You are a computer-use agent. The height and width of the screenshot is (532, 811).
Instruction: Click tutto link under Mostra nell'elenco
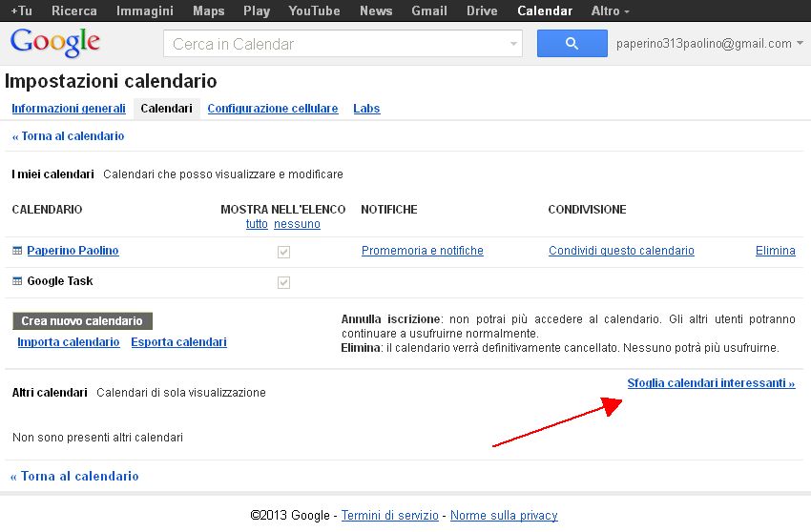pyautogui.click(x=257, y=224)
